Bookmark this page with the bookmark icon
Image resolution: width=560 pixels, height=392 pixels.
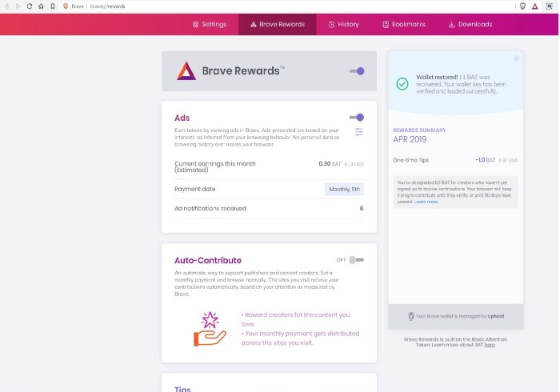(53, 6)
